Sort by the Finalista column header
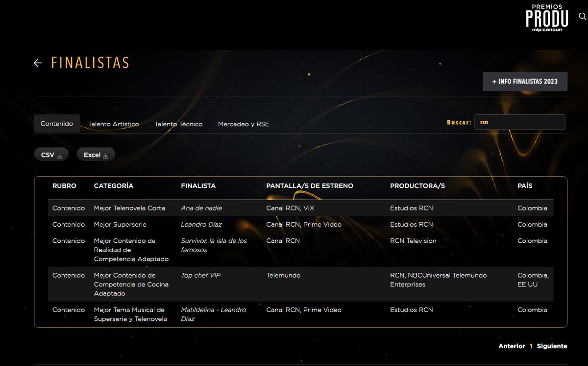 tap(198, 186)
